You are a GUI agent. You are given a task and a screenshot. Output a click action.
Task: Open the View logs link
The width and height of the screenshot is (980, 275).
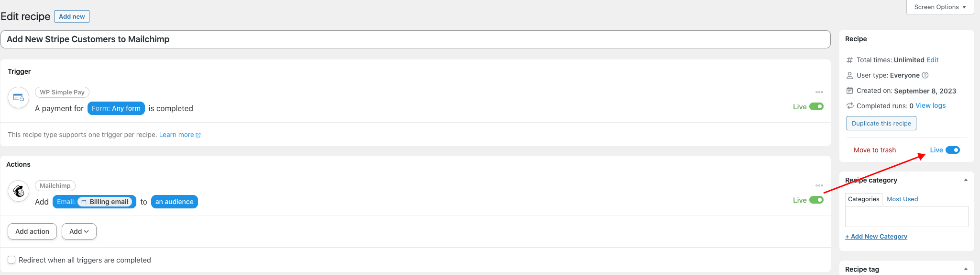pyautogui.click(x=930, y=106)
